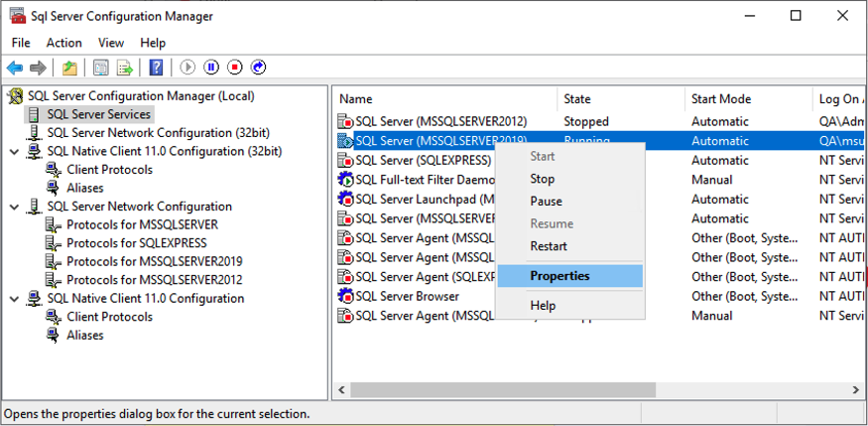Select the SQL Server Configuration Manager (Local) root

point(141,96)
